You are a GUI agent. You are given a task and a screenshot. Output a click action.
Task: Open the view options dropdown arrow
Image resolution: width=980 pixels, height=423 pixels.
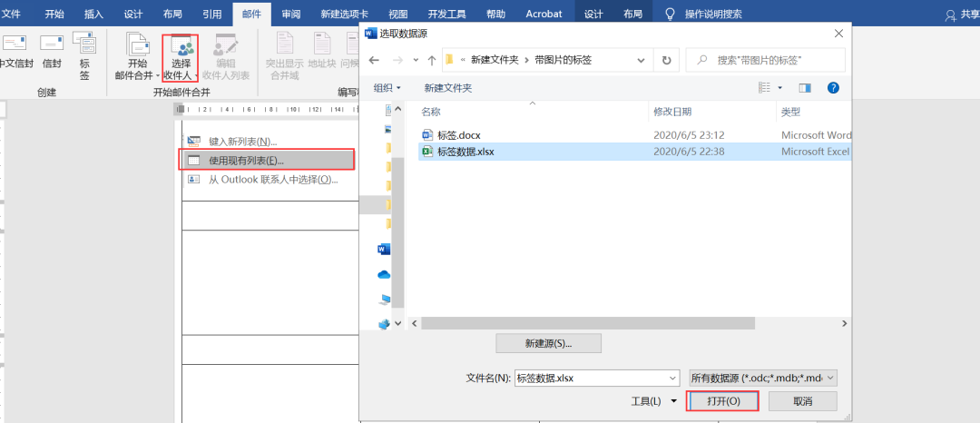(x=780, y=88)
